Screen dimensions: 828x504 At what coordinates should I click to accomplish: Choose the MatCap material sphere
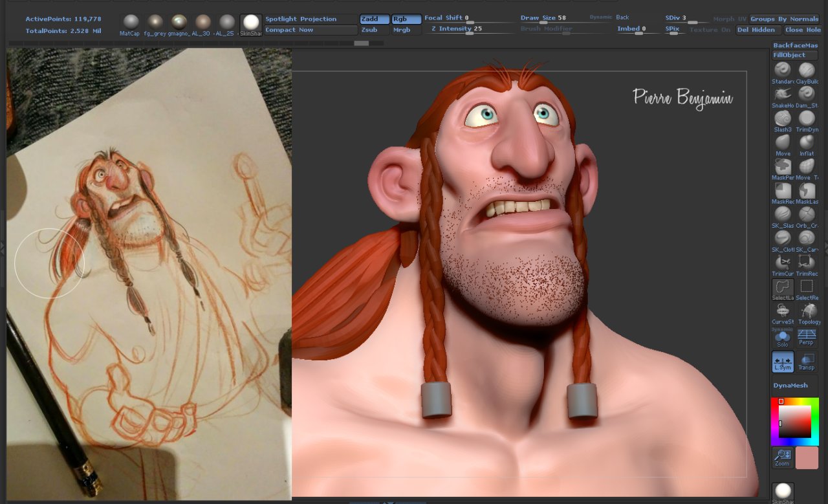pyautogui.click(x=131, y=25)
